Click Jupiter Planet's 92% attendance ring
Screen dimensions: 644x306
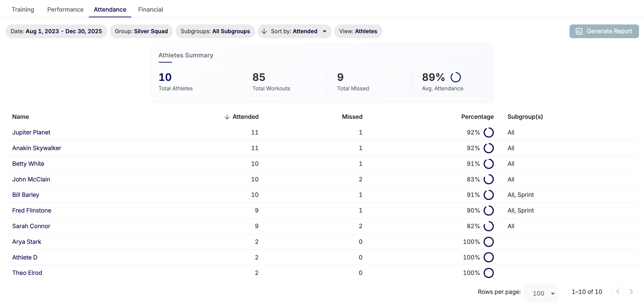pyautogui.click(x=488, y=133)
